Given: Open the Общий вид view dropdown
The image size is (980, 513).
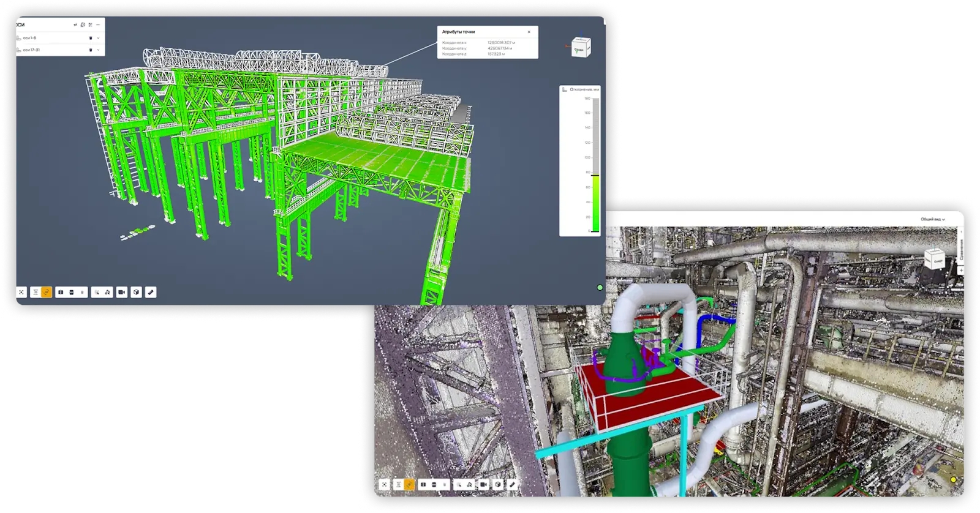Looking at the screenshot, I should pos(932,219).
